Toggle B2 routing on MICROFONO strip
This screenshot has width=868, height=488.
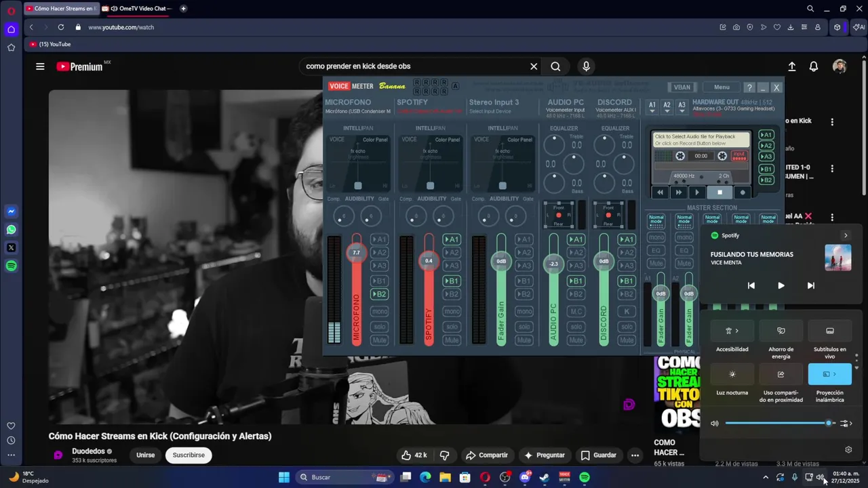coord(379,294)
